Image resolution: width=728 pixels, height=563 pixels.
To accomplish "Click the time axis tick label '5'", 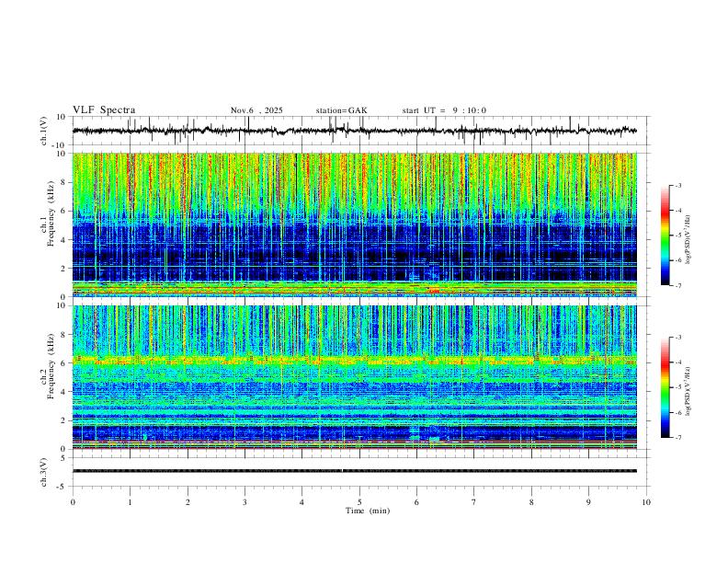I will coord(359,502).
